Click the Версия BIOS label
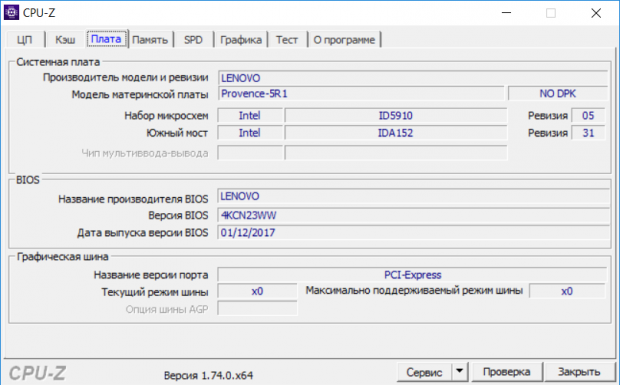This screenshot has width=620, height=385. pos(178,215)
